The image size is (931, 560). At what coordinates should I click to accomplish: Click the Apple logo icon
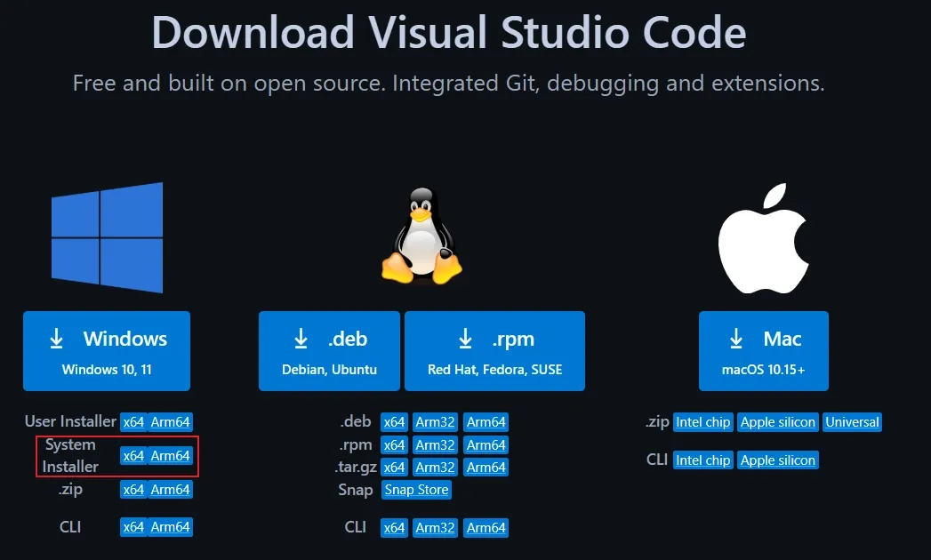click(x=764, y=238)
